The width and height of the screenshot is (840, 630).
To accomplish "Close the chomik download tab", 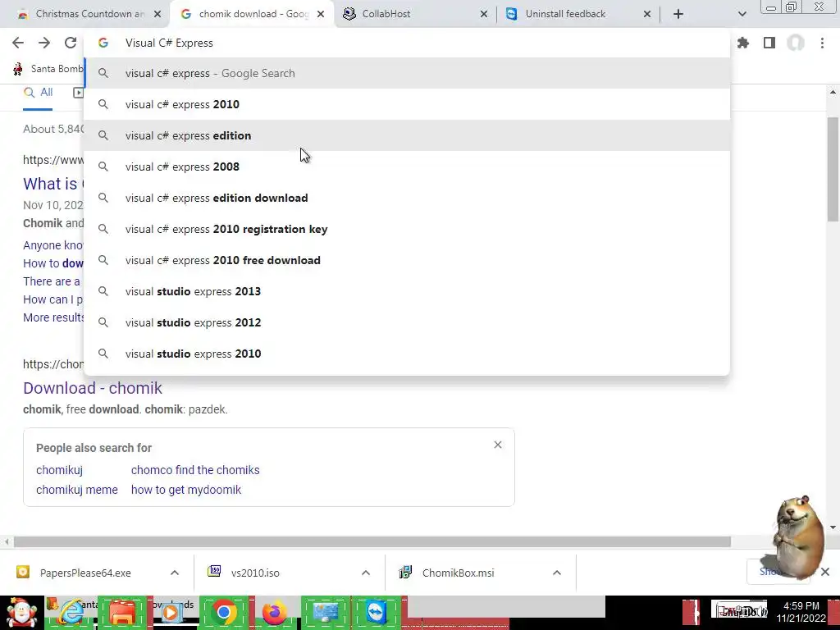I will 321,14.
